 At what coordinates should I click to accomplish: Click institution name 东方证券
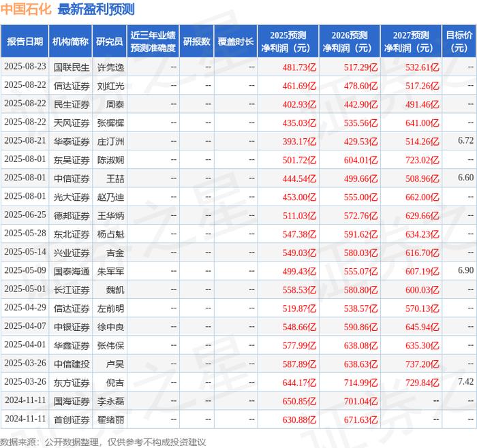(72, 383)
